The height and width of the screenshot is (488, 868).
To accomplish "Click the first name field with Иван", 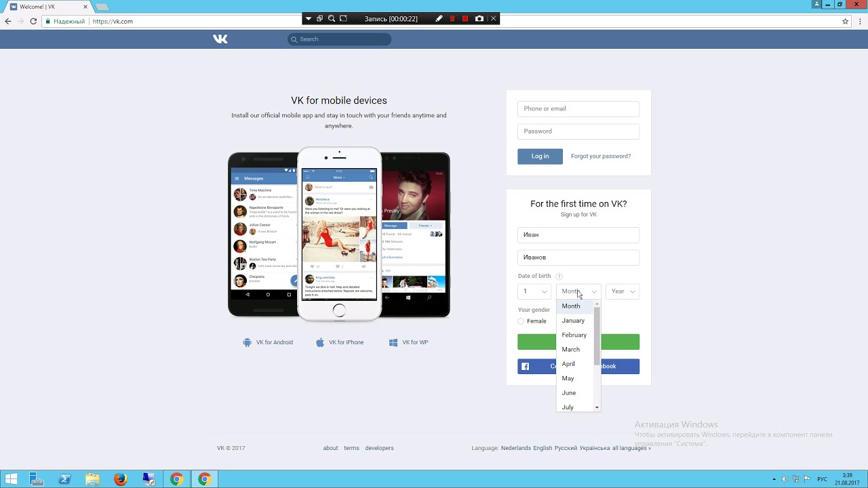I will click(578, 235).
